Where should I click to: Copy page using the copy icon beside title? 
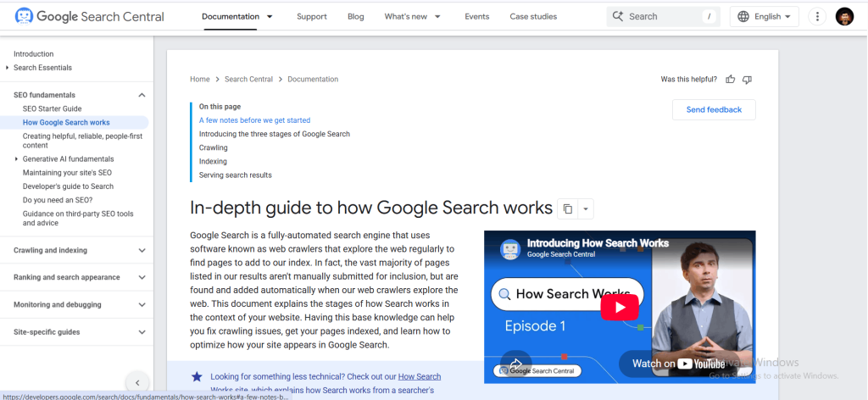(x=567, y=209)
